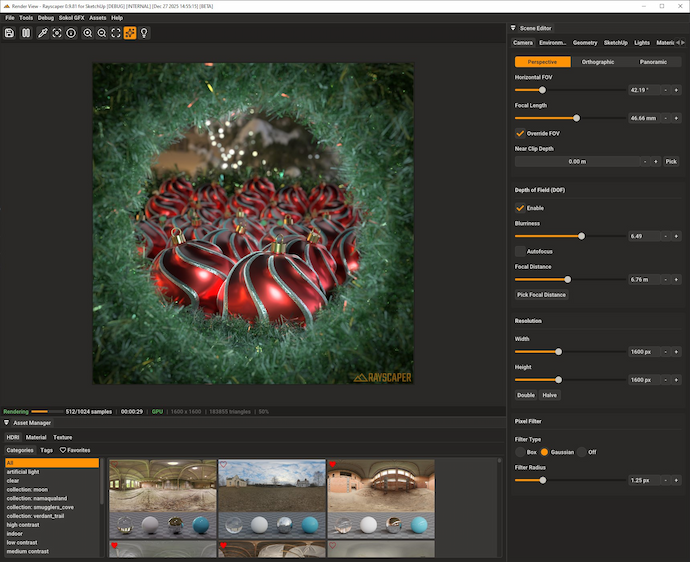Collapse the Scene Editor panel
Viewport: 690px width, 562px height.
coord(513,28)
